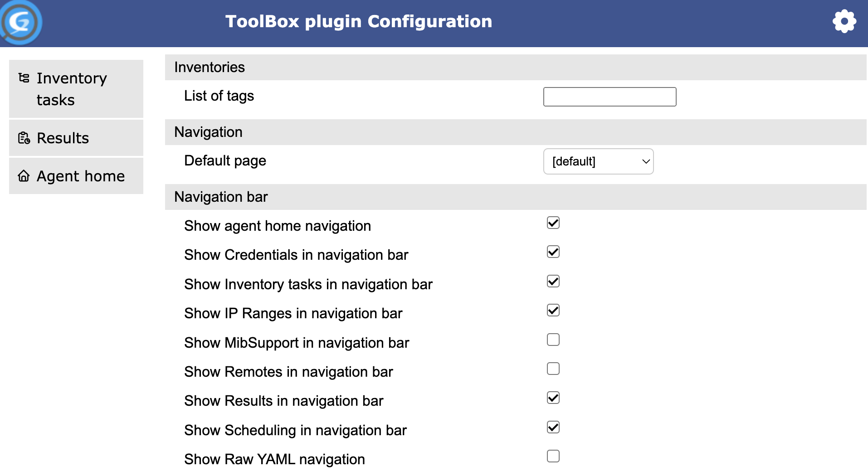Screen dimensions: 868x476
Task: Click the Default page dropdown chevron
Action: click(x=646, y=161)
